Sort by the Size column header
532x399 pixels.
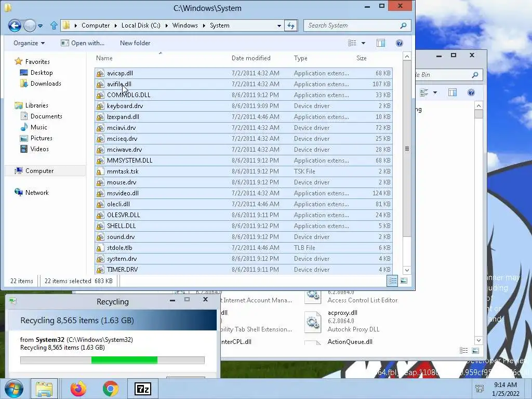click(x=362, y=58)
